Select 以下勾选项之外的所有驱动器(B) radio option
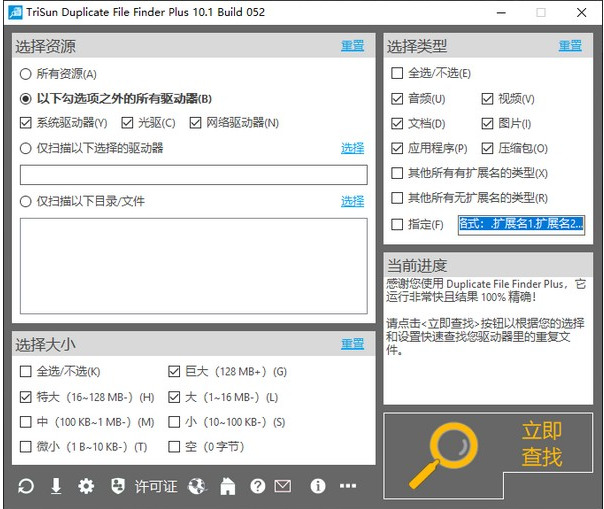The height and width of the screenshot is (509, 604). click(x=25, y=99)
